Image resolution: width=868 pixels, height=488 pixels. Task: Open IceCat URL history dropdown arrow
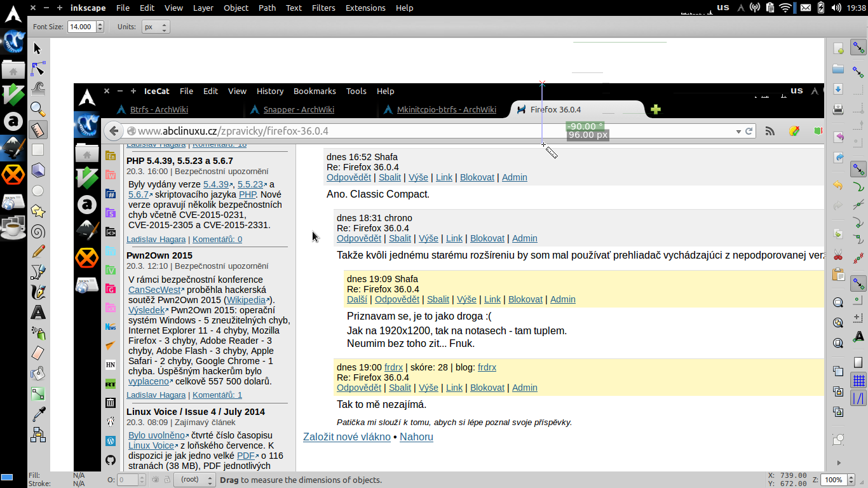[738, 132]
